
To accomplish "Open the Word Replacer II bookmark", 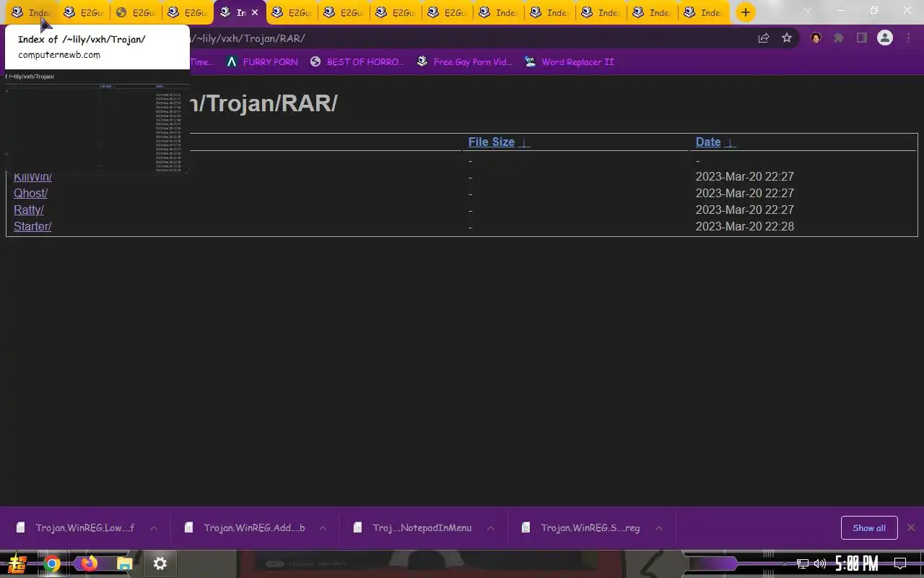I will point(569,62).
